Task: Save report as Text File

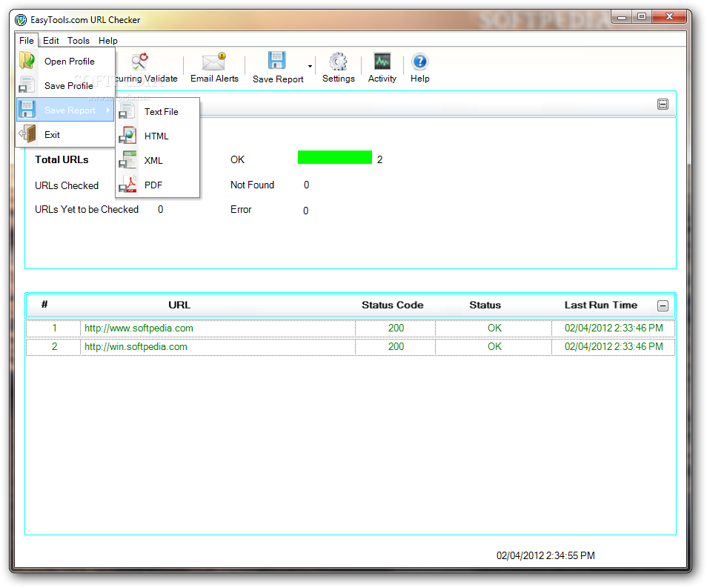Action: pos(158,112)
